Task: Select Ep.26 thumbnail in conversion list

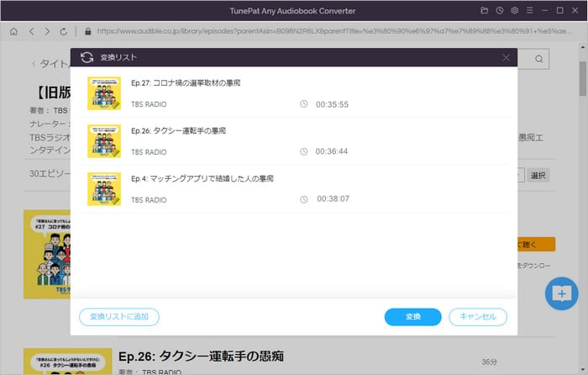Action: click(x=104, y=141)
